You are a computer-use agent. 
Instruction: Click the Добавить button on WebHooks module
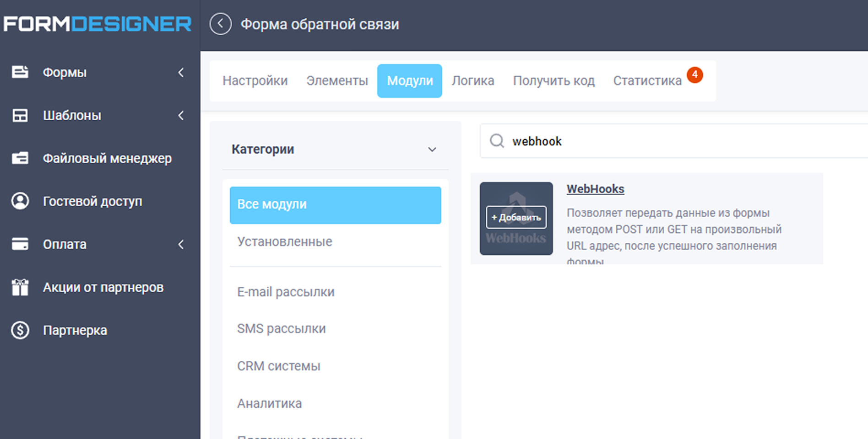point(516,217)
